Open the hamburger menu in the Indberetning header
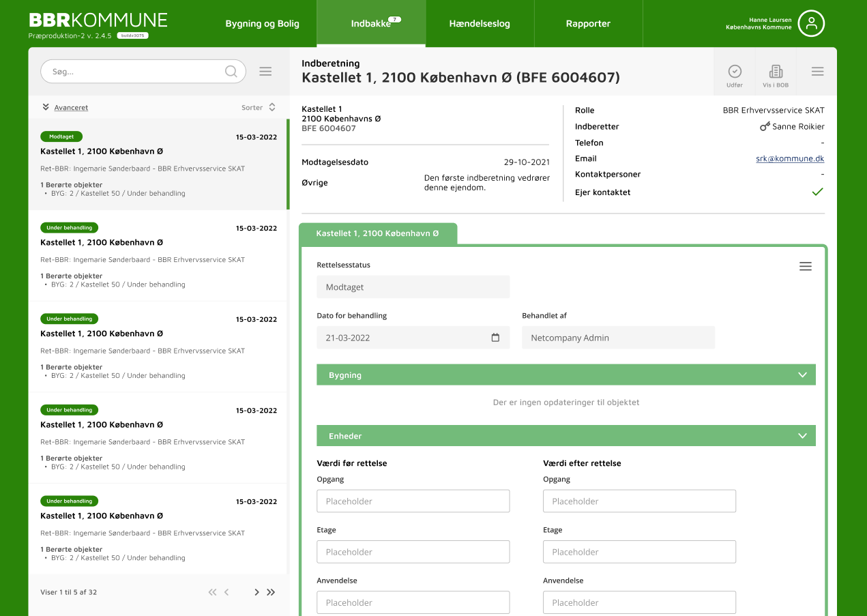This screenshot has width=867, height=616. coord(817,72)
